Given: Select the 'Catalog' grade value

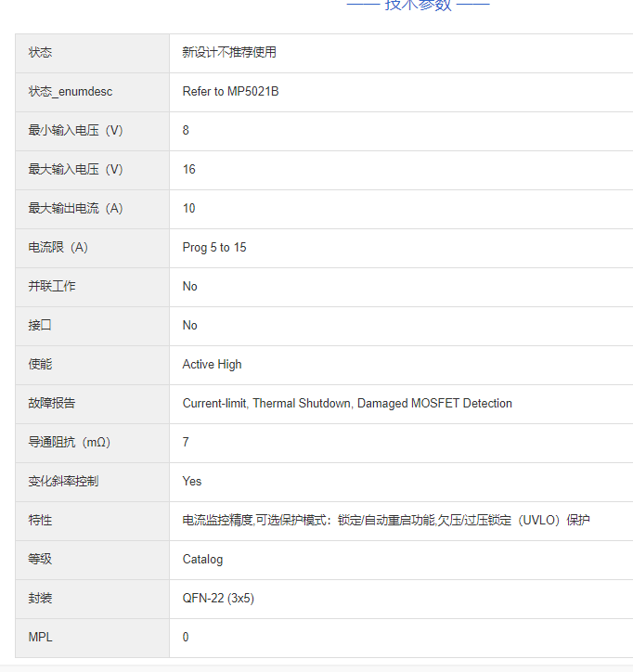Looking at the screenshot, I should click(202, 560).
